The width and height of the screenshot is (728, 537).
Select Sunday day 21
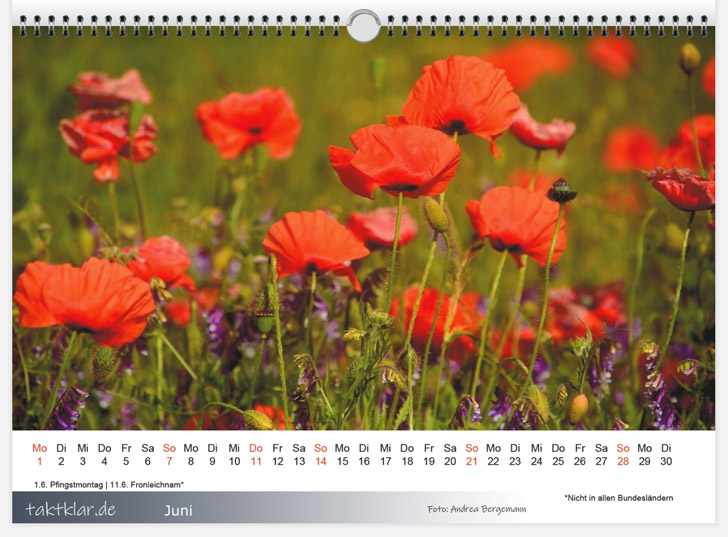pyautogui.click(x=472, y=461)
